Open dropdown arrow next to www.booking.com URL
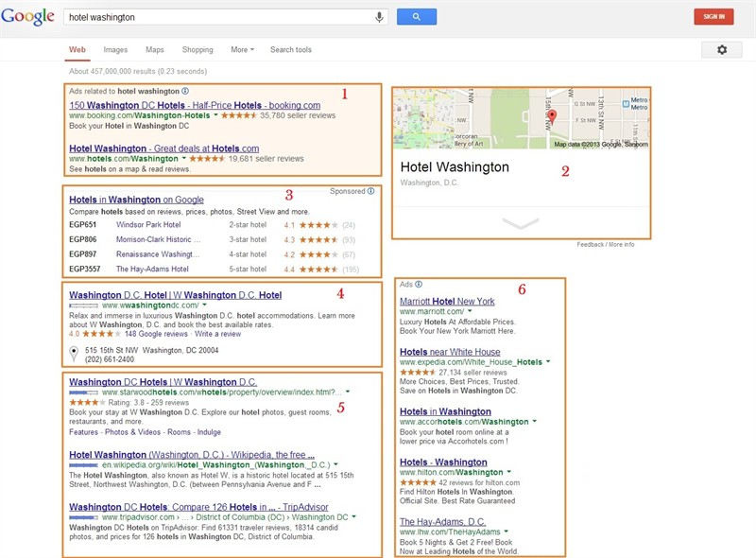The height and width of the screenshot is (558, 756). [216, 116]
